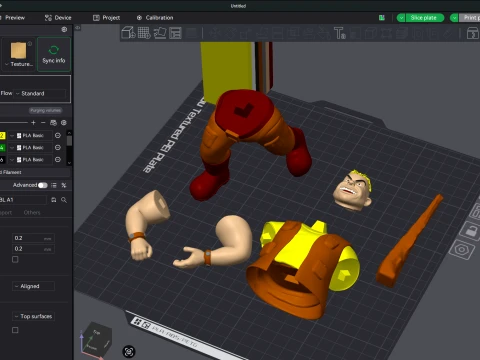Switch to the Calibration tab
Screen dimensions: 480x360
pos(155,18)
